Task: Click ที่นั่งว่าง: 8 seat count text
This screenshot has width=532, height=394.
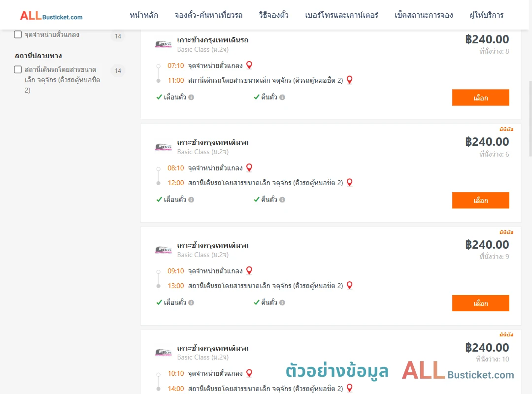Action: [x=494, y=51]
